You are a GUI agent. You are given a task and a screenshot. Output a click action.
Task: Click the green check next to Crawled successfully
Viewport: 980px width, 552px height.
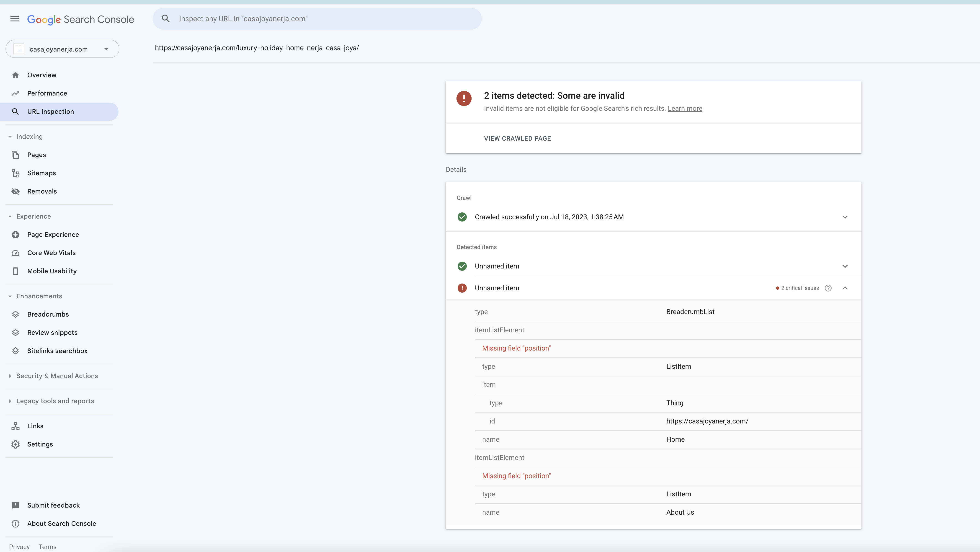(462, 217)
